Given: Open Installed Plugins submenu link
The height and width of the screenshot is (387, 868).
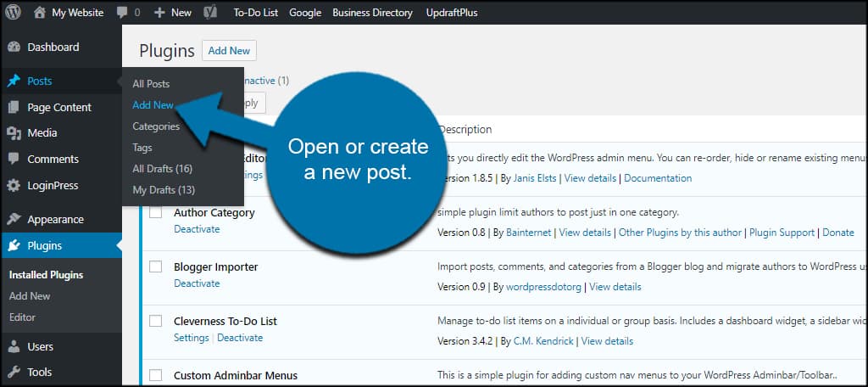Looking at the screenshot, I should click(46, 275).
